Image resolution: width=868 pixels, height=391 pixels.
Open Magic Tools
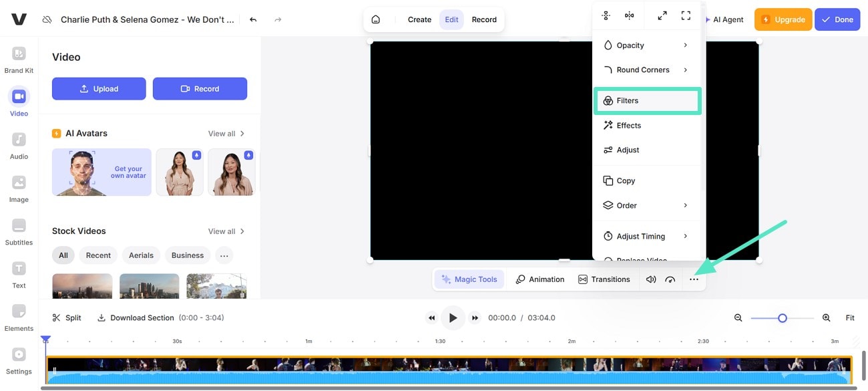tap(469, 279)
